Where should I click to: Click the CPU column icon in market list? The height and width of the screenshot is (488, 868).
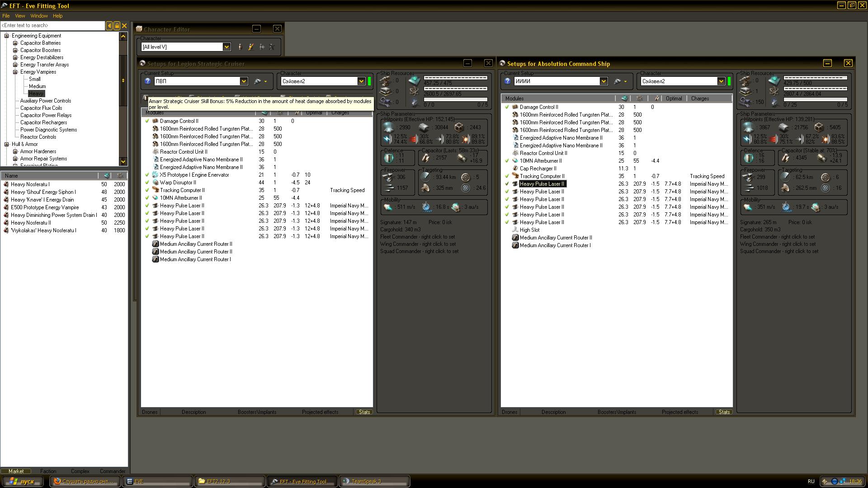click(x=107, y=176)
